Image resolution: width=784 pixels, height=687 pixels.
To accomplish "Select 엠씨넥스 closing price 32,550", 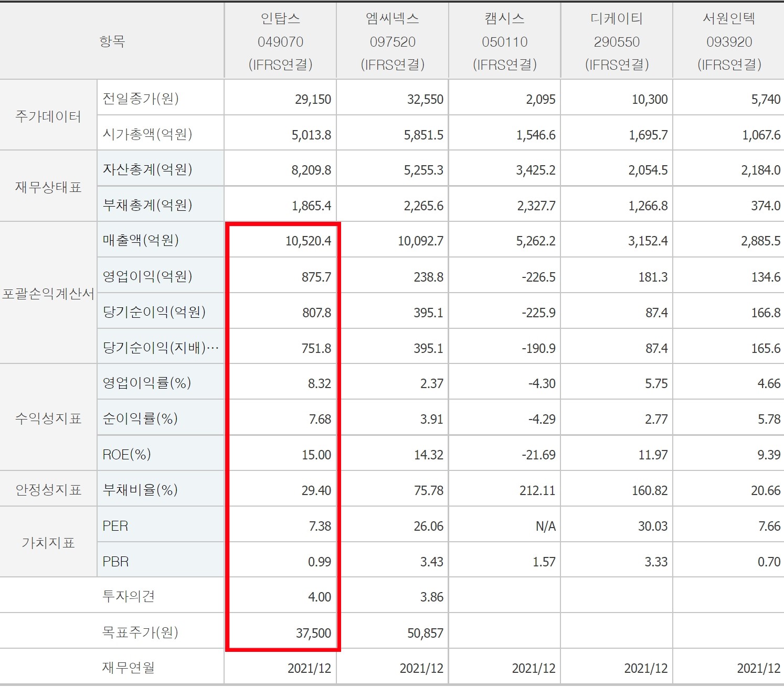I will (425, 99).
